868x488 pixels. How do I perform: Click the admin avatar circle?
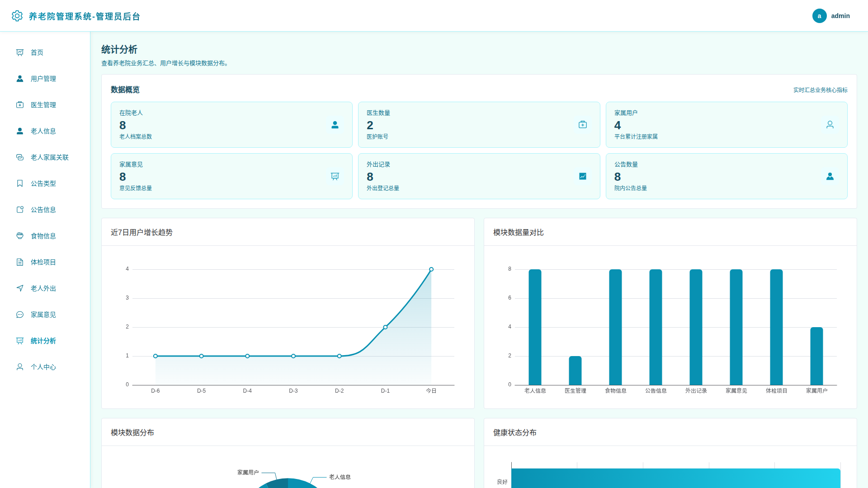coord(819,16)
